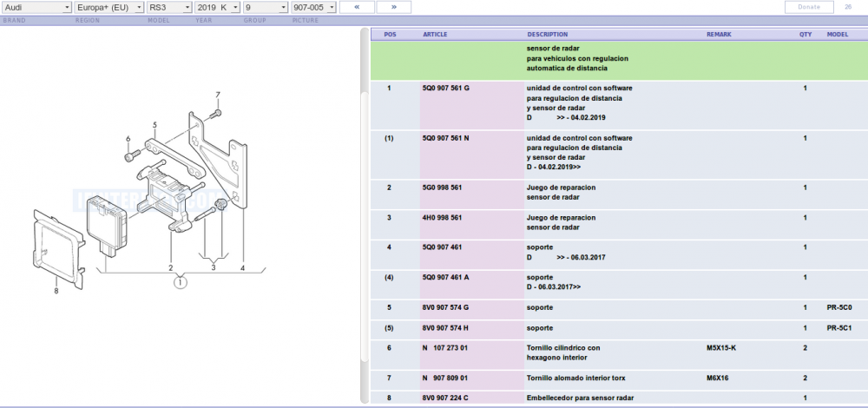
Task: Select article 5Q0 907 461 A
Action: click(445, 277)
